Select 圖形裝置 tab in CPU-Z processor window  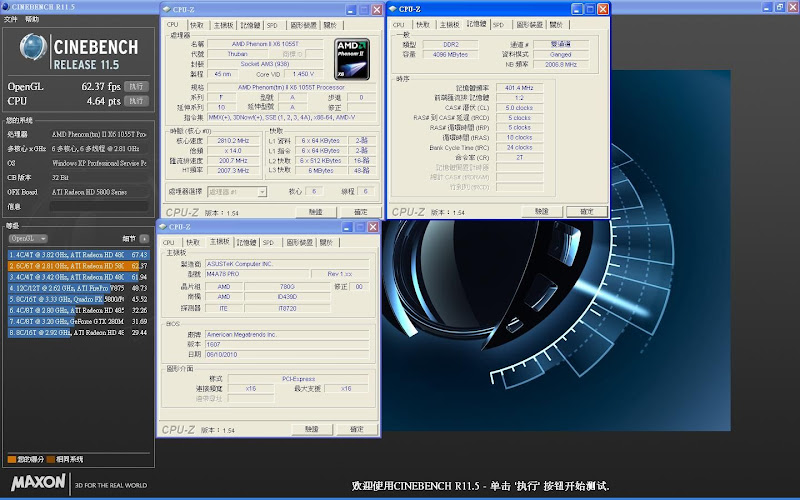tap(303, 25)
